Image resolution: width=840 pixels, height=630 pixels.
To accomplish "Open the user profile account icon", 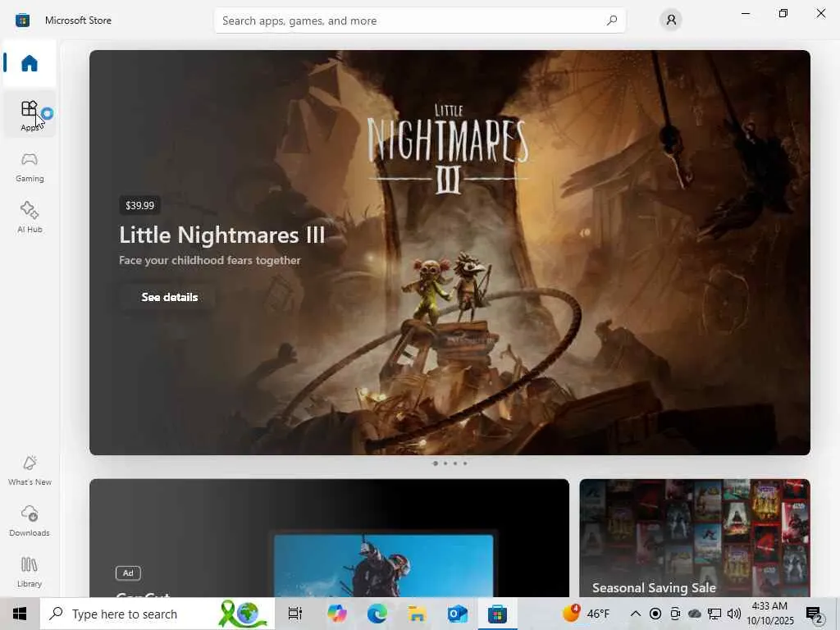I will pyautogui.click(x=671, y=21).
